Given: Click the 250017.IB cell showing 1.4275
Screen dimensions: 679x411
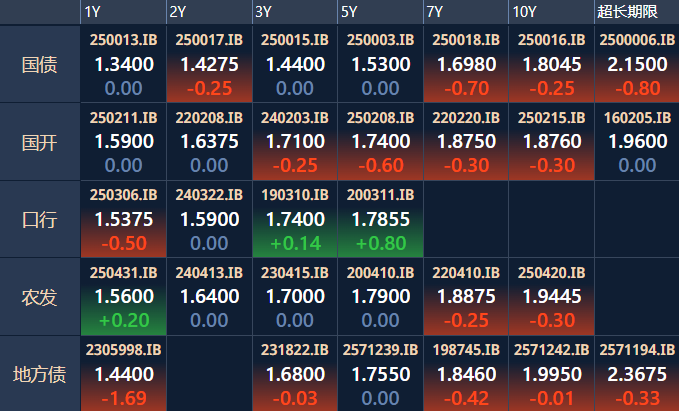Looking at the screenshot, I should tap(208, 65).
